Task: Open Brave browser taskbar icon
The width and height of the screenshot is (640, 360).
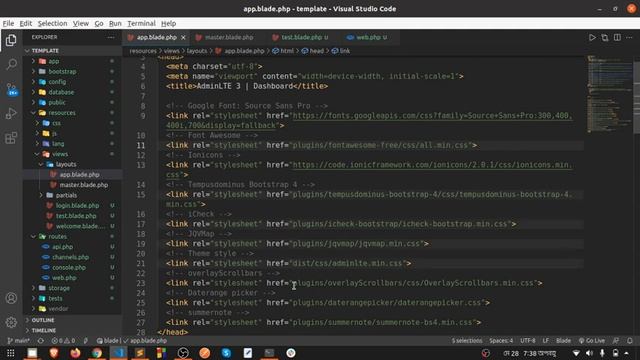Action: pyautogui.click(x=53, y=353)
